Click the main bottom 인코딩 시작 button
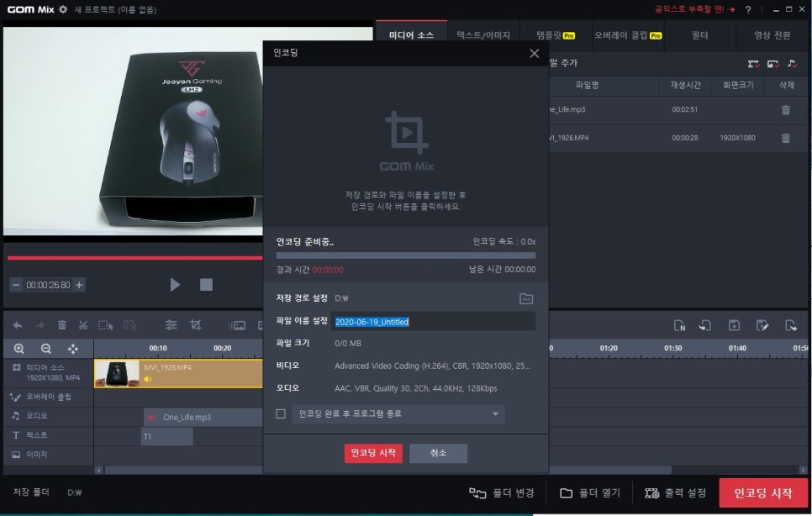 tap(762, 492)
